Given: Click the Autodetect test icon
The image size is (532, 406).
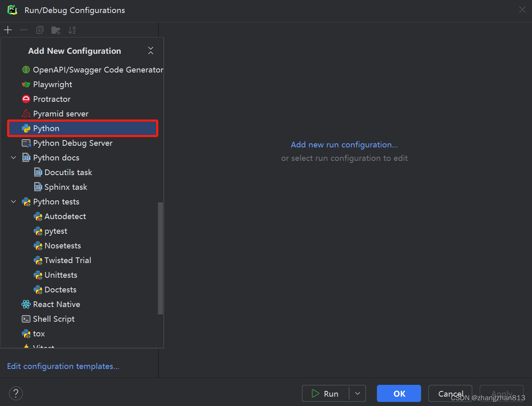Looking at the screenshot, I should pyautogui.click(x=38, y=216).
